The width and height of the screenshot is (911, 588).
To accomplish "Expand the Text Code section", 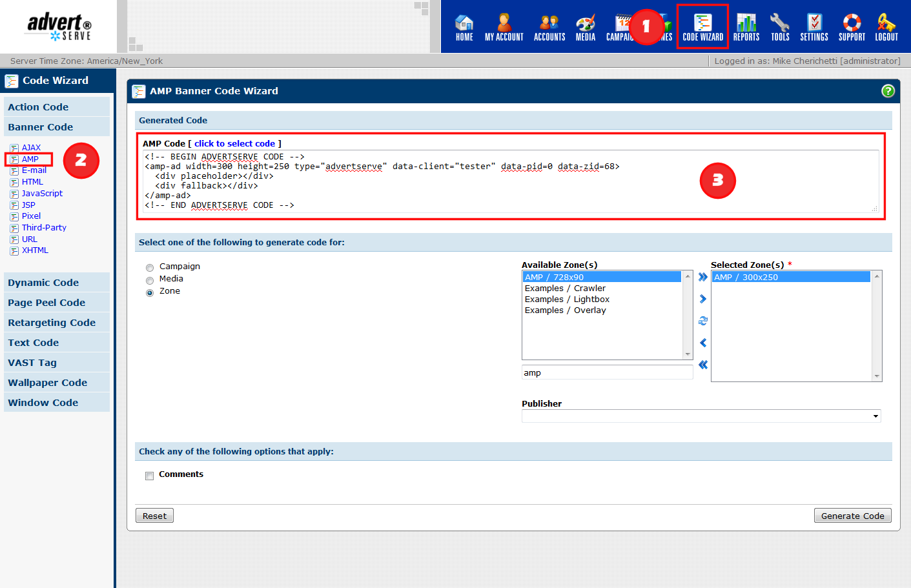I will pyautogui.click(x=57, y=343).
